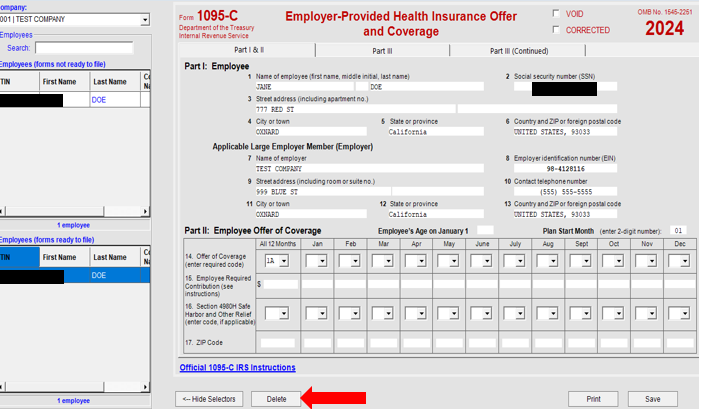Image resolution: width=701 pixels, height=409 pixels.
Task: Check the VOID checkbox
Action: [x=556, y=13]
